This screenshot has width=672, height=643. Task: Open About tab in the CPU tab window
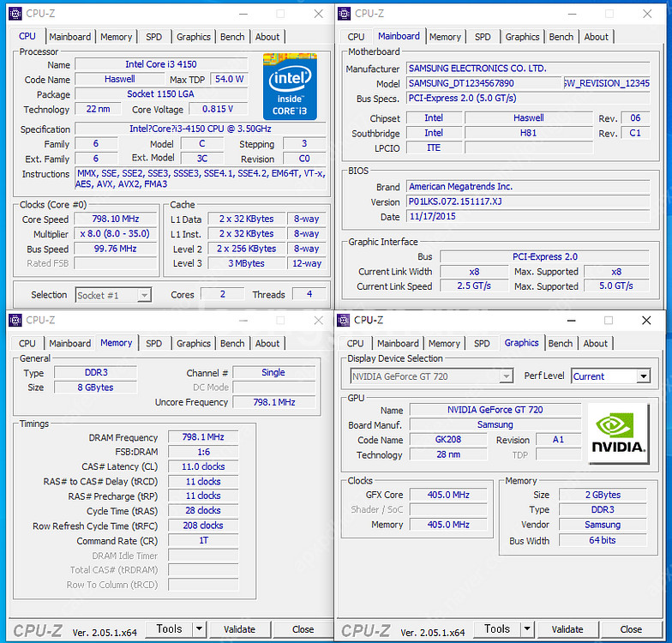267,37
